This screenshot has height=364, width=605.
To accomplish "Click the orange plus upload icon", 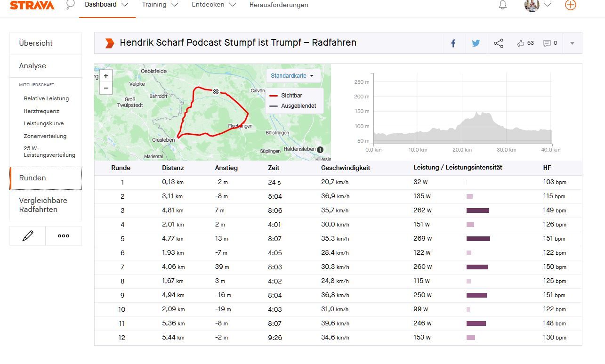I will pos(570,5).
